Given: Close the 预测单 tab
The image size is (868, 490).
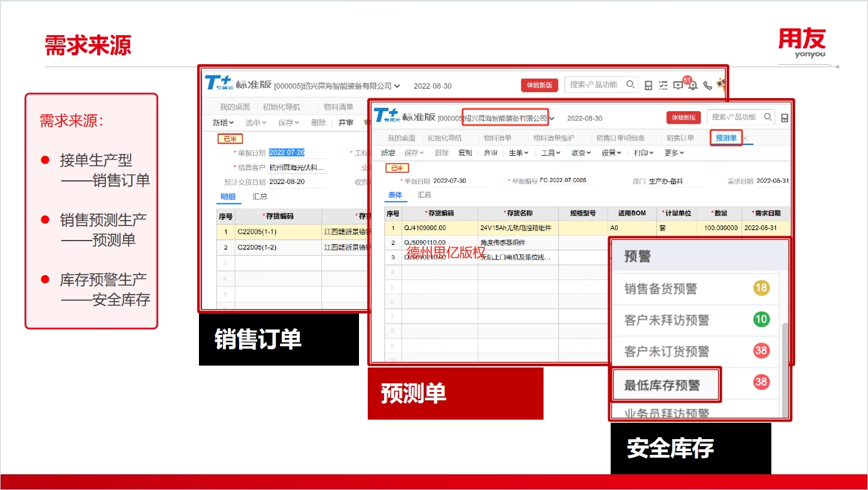Looking at the screenshot, I should coord(746,138).
